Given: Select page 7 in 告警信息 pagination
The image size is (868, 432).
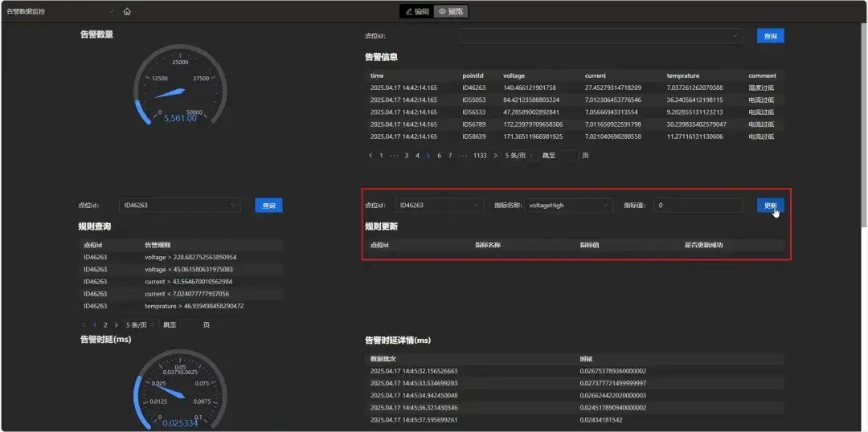Looking at the screenshot, I should coord(450,156).
